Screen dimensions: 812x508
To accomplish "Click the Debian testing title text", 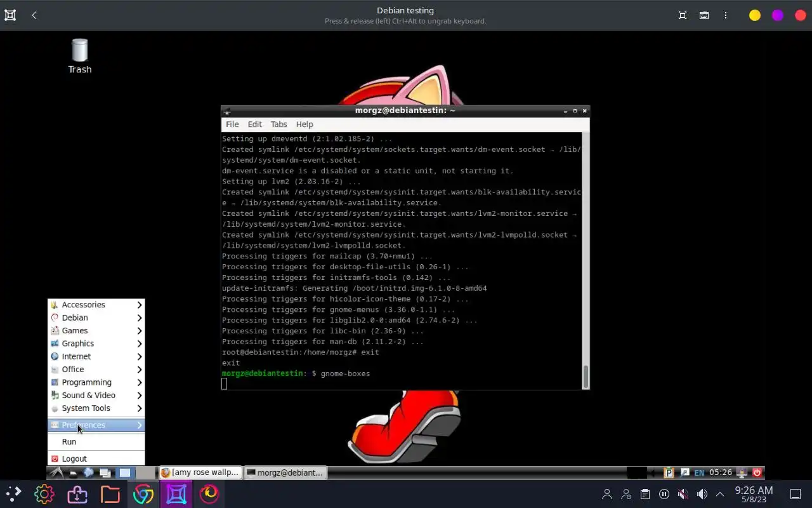I will point(405,10).
